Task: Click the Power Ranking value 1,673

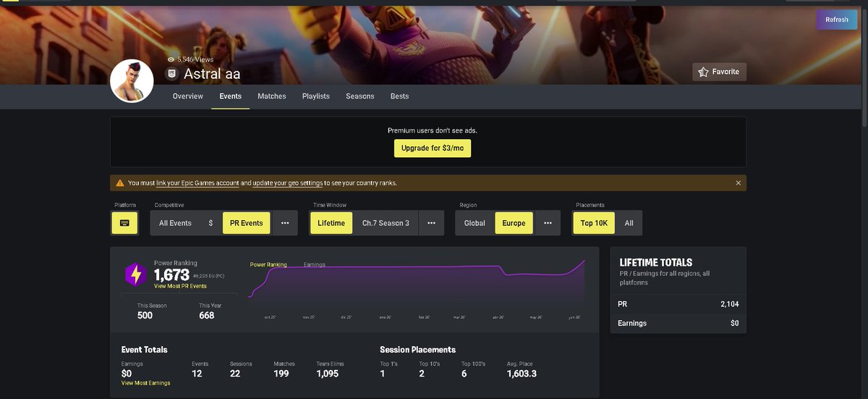Action: coord(171,275)
